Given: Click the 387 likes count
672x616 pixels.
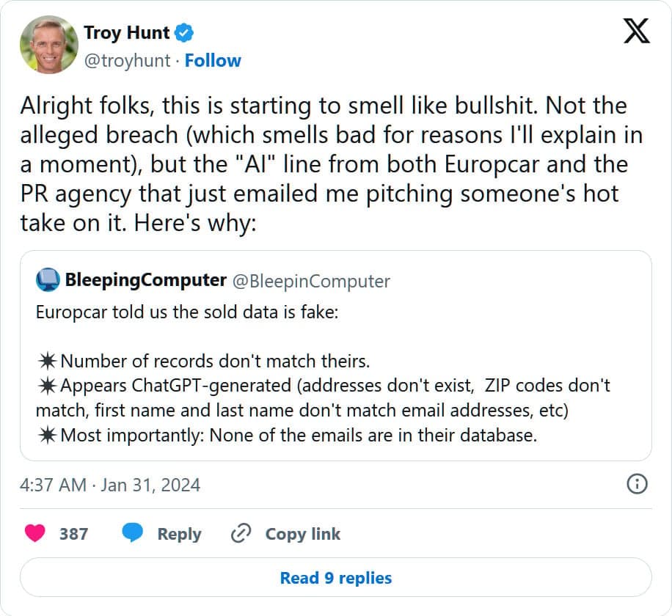Looking at the screenshot, I should (x=73, y=534).
